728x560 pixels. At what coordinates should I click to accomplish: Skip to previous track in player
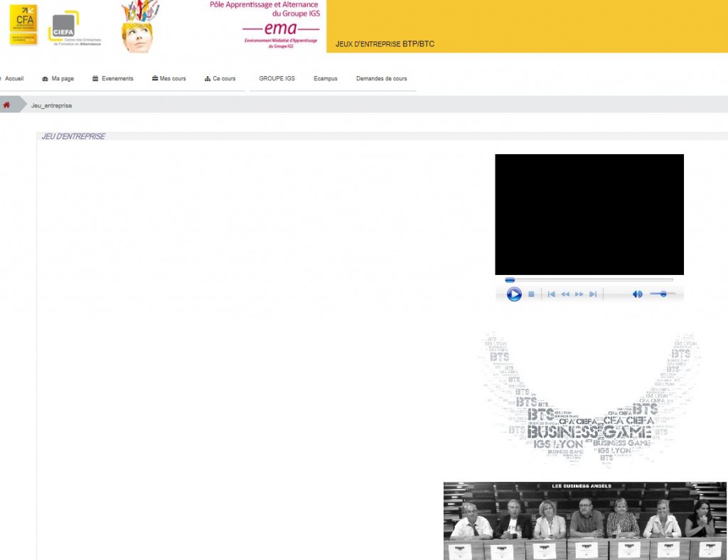pos(551,294)
